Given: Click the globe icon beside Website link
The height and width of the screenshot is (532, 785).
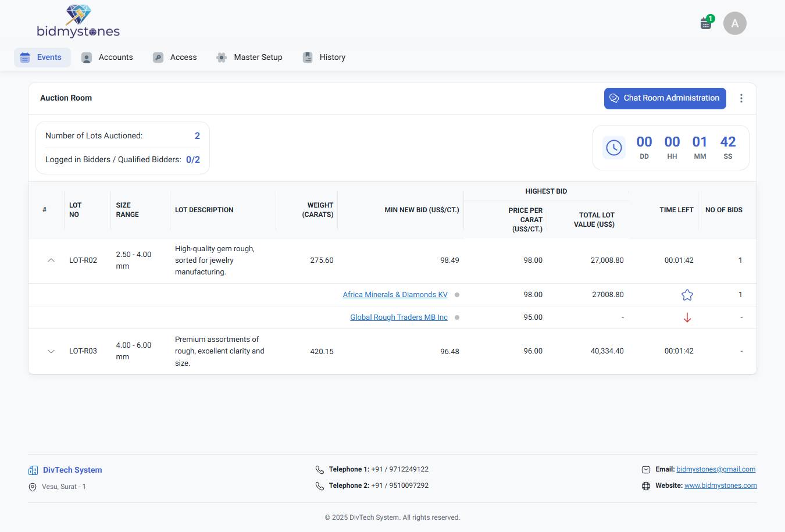Looking at the screenshot, I should coord(646,485).
